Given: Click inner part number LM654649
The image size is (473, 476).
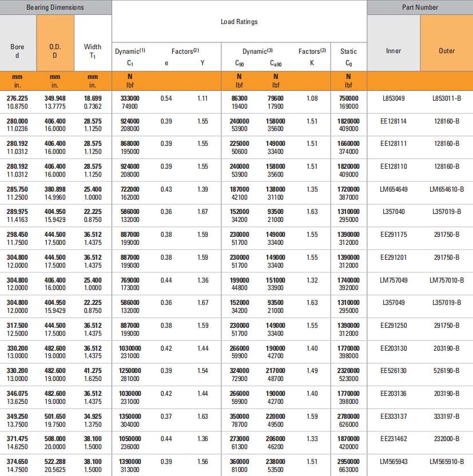Looking at the screenshot, I should click(393, 189).
